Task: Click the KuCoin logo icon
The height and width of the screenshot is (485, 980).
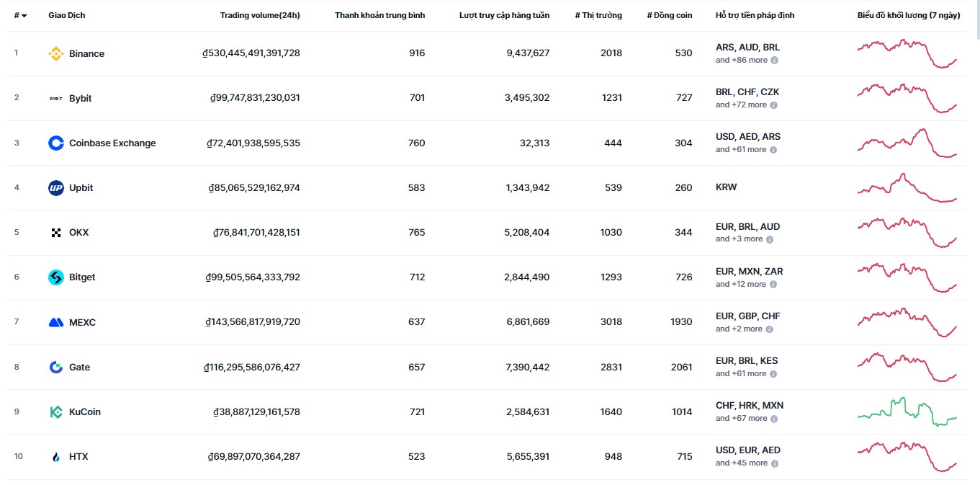Action: click(56, 411)
